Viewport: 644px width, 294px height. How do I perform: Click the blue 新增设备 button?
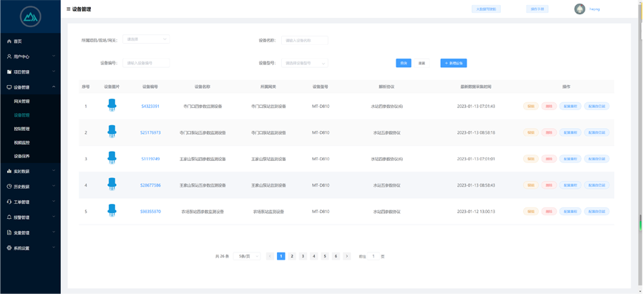pyautogui.click(x=453, y=63)
